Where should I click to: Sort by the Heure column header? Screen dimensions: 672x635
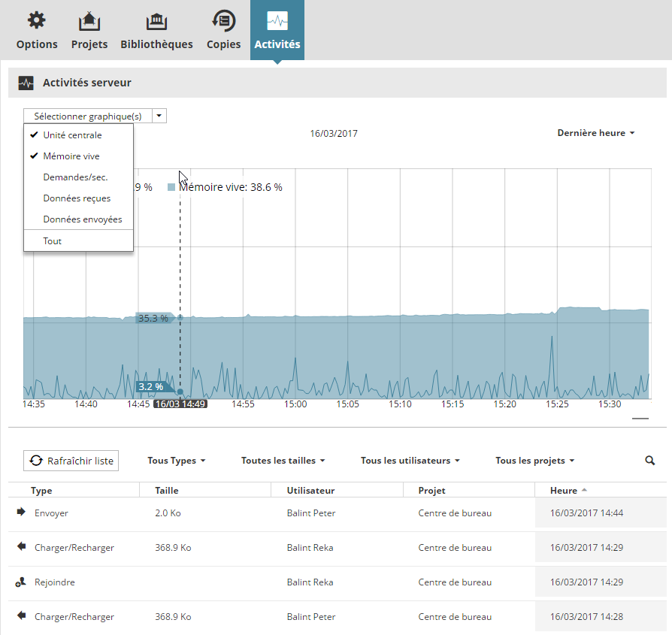[x=564, y=491]
